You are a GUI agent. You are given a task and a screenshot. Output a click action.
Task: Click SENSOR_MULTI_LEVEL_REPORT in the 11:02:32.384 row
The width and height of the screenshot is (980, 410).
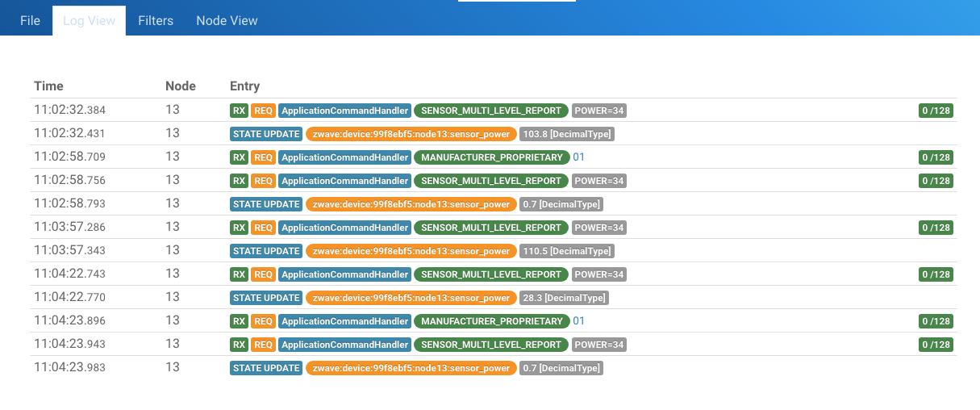pyautogui.click(x=491, y=111)
